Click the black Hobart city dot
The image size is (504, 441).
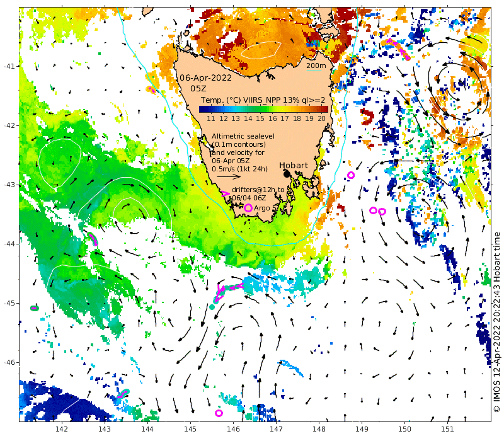(x=287, y=174)
